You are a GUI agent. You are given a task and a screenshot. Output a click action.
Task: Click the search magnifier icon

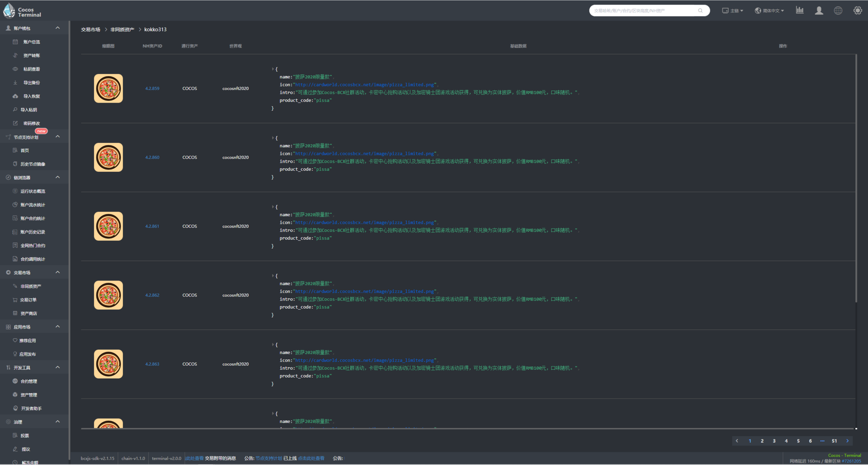coord(700,10)
